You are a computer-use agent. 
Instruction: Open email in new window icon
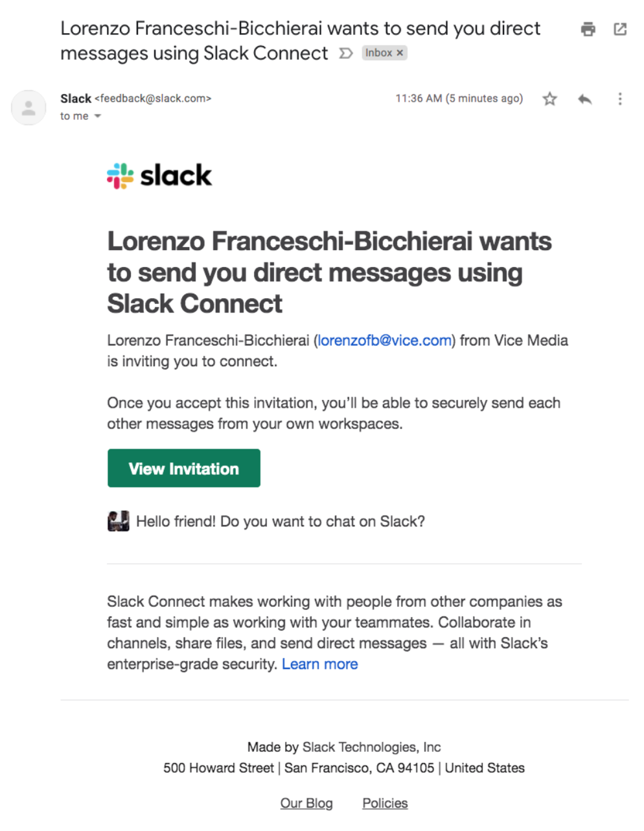click(620, 29)
